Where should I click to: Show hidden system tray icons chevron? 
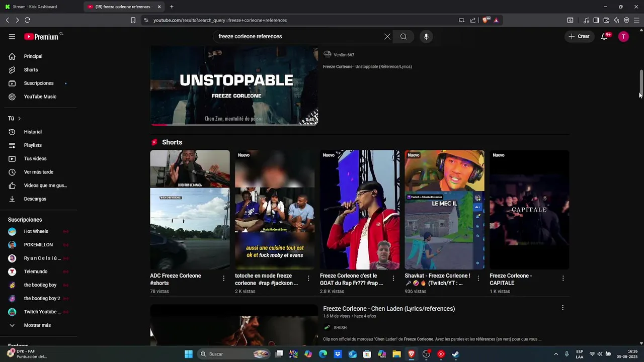(556, 354)
